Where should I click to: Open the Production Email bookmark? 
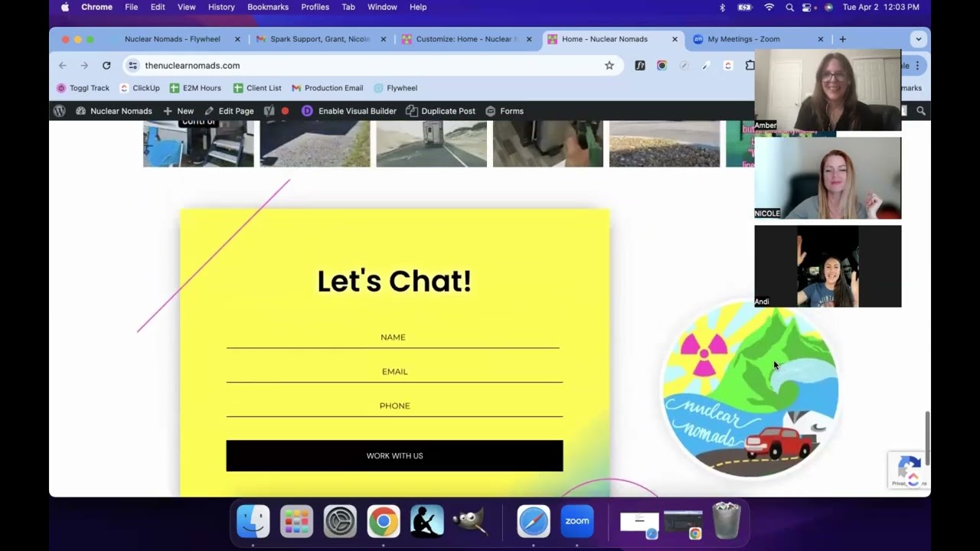328,88
